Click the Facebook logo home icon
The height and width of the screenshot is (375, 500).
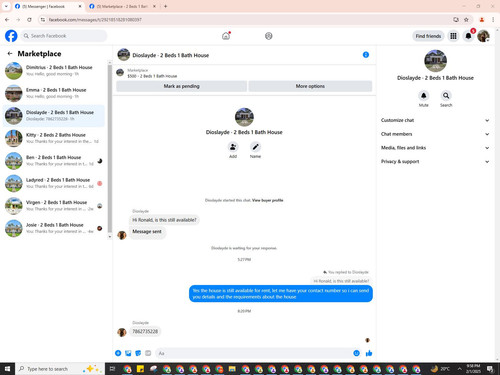coord(11,36)
